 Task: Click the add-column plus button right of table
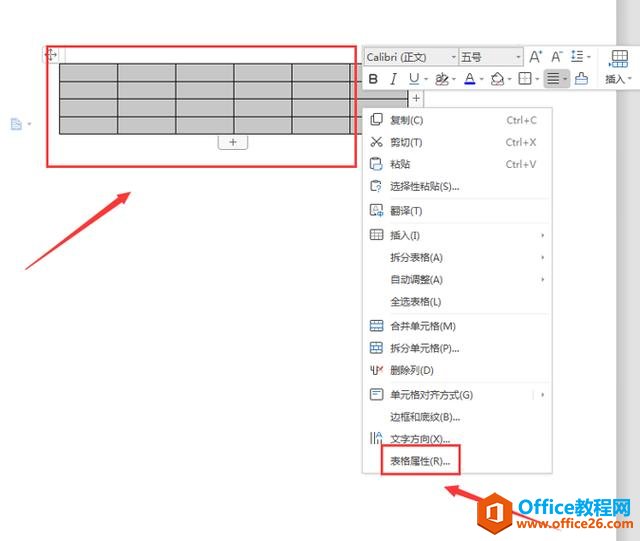click(416, 98)
